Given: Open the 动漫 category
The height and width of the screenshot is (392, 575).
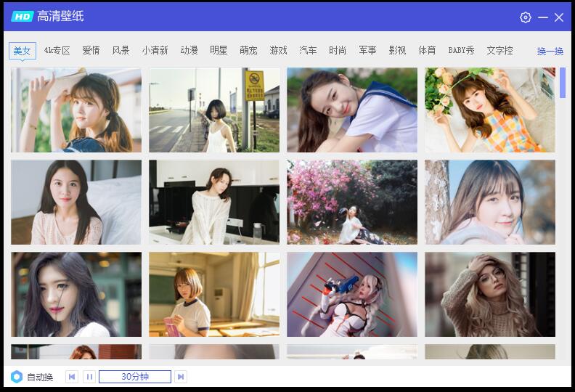Looking at the screenshot, I should [x=189, y=50].
